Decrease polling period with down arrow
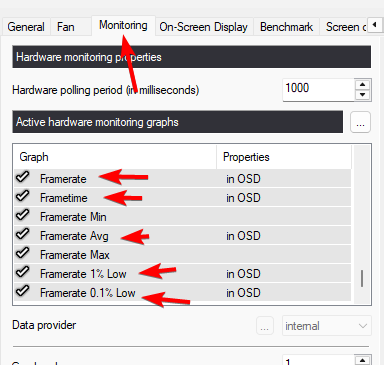384x365 pixels. tap(363, 95)
